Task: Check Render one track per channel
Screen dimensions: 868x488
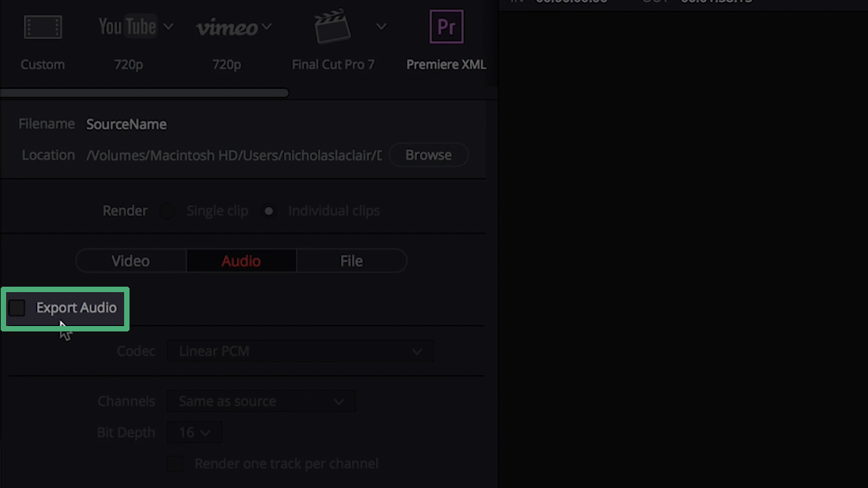Action: point(175,464)
